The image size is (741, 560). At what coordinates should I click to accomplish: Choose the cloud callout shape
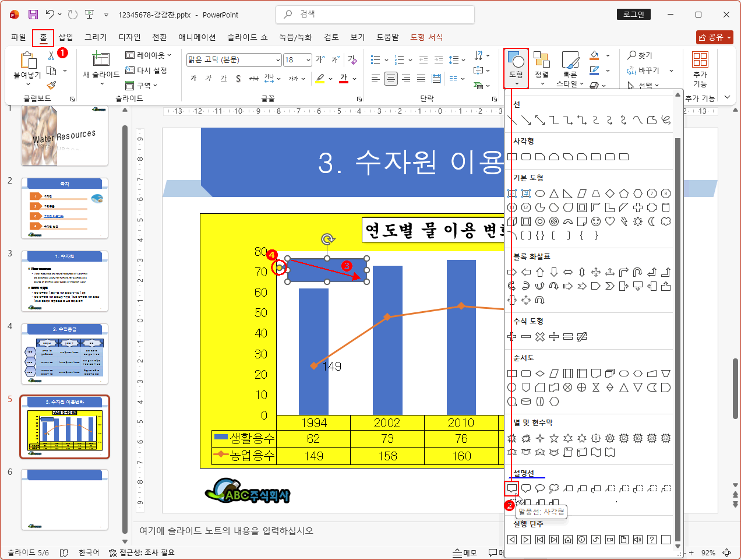554,488
